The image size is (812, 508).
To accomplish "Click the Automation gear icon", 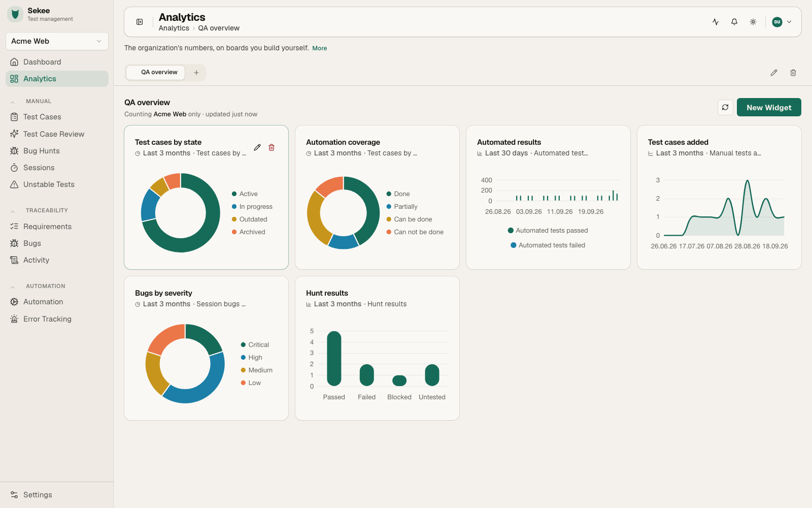I will tap(14, 302).
